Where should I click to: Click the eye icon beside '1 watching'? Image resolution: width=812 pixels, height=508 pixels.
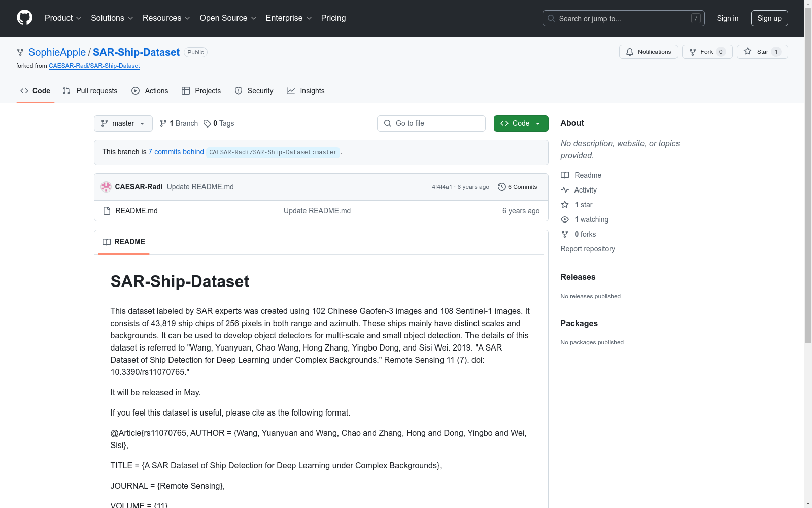pos(565,219)
